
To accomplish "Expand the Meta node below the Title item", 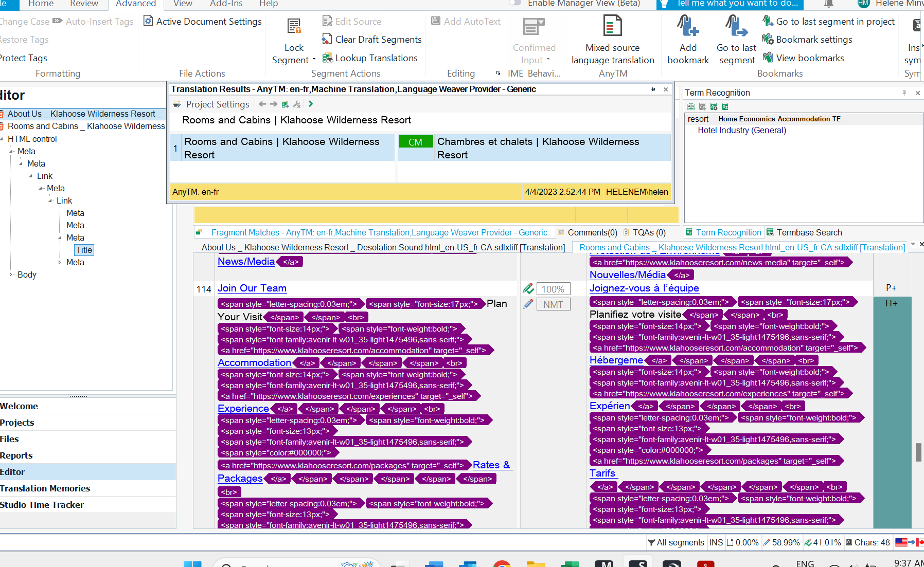I will (60, 262).
